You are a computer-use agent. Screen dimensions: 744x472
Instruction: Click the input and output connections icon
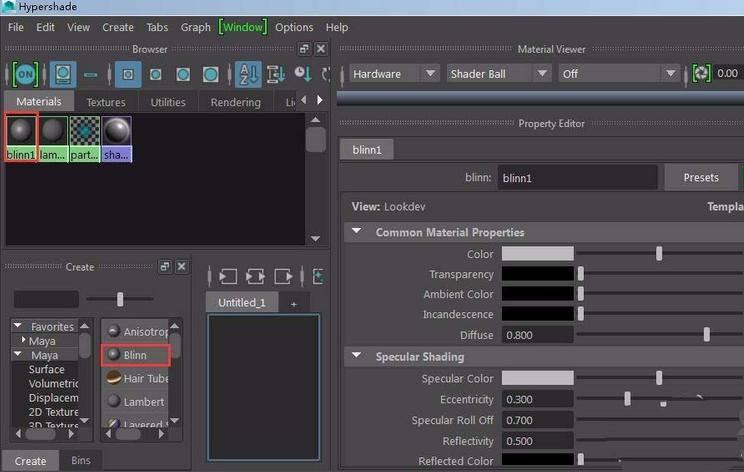pyautogui.click(x=255, y=276)
